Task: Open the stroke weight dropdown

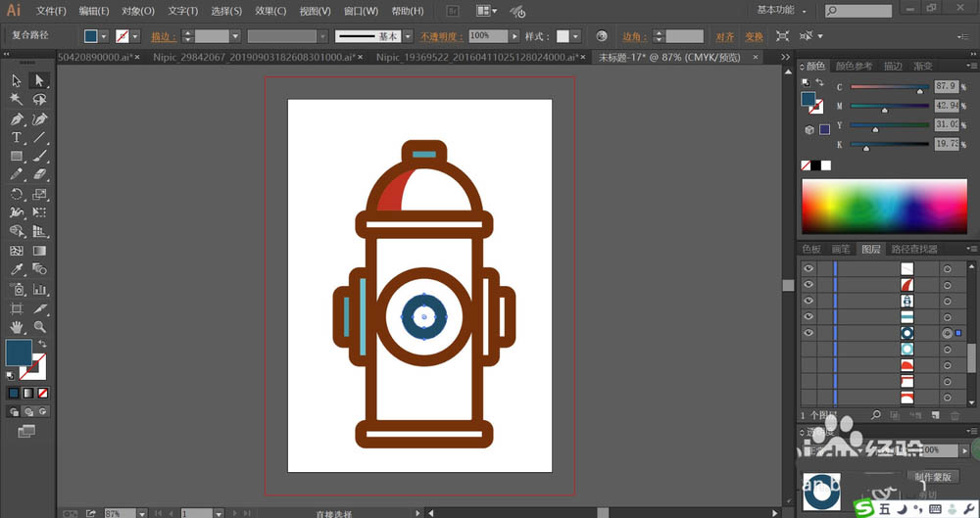Action: 235,36
